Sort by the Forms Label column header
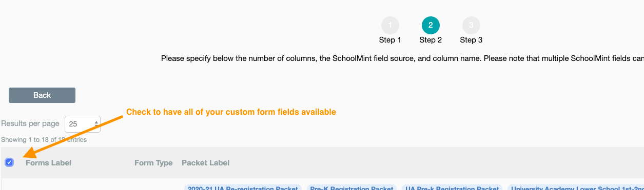644x190 pixels. coord(48,163)
